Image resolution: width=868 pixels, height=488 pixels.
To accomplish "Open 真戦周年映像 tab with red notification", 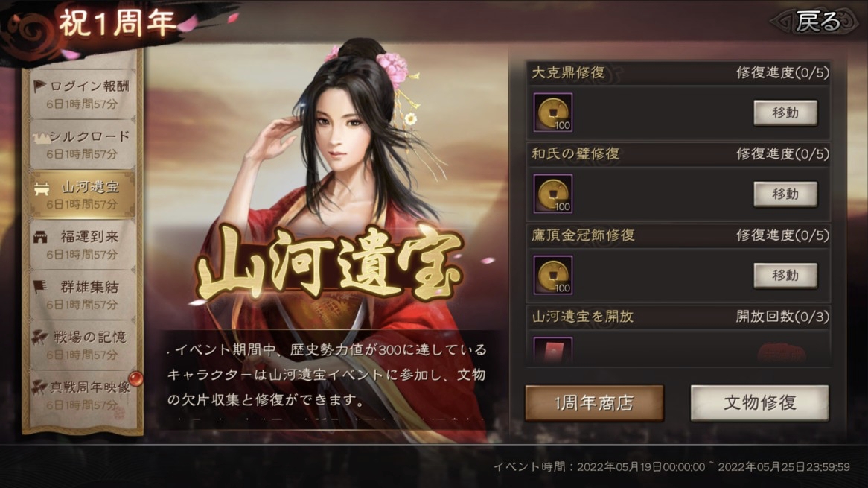I will click(x=83, y=396).
